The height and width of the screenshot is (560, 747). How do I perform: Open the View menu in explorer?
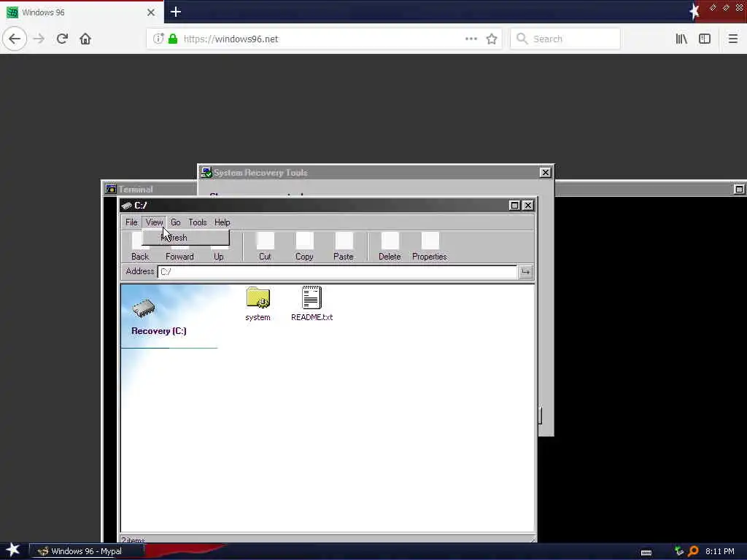(155, 222)
